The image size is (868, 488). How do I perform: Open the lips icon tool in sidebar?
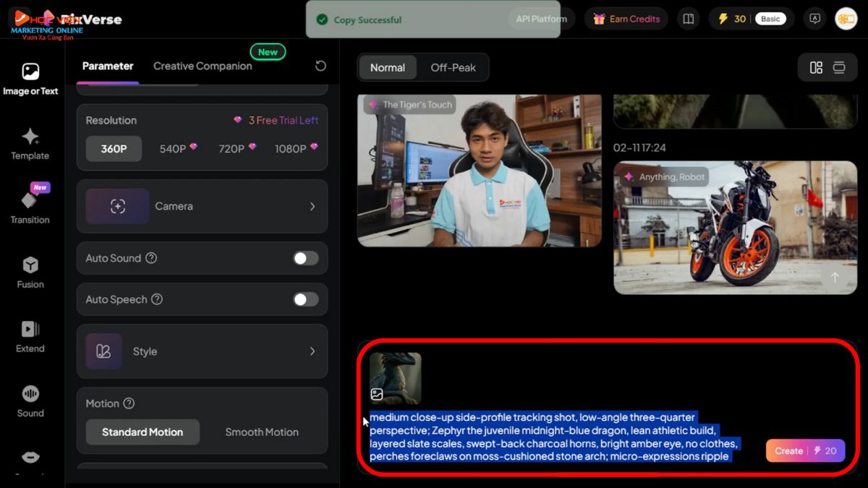point(30,457)
